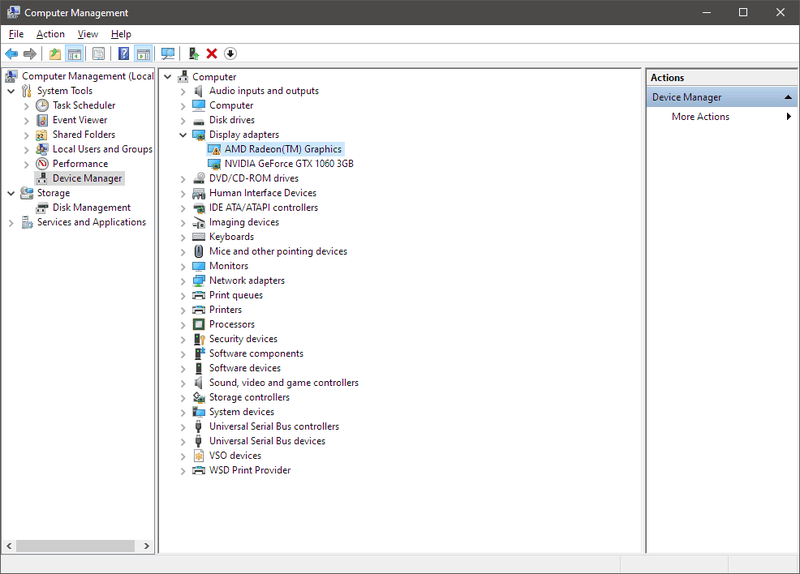Select System devices category
The image size is (800, 574).
(241, 412)
